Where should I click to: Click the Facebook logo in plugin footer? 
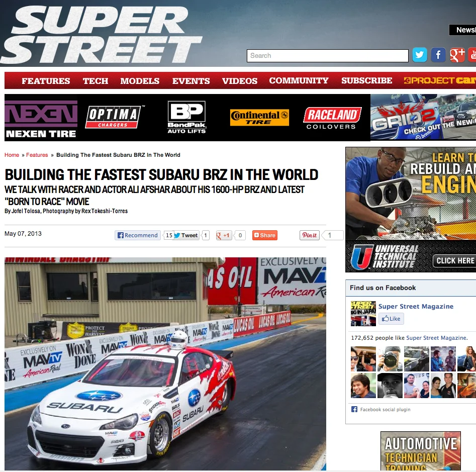(x=354, y=409)
